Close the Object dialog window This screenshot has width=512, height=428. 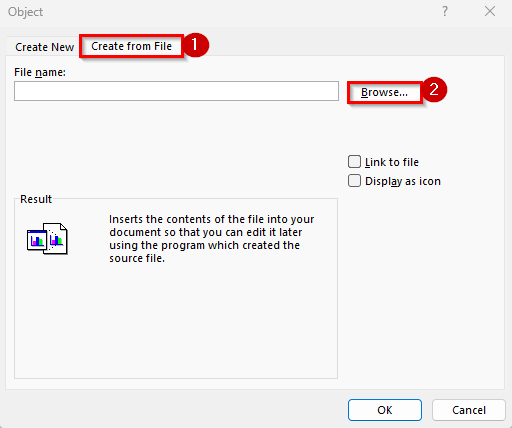coord(490,11)
